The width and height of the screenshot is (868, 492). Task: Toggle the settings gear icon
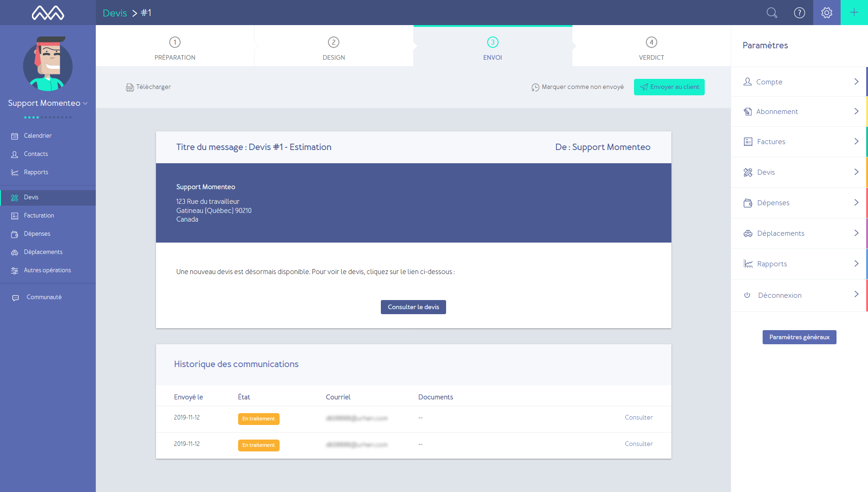(826, 13)
